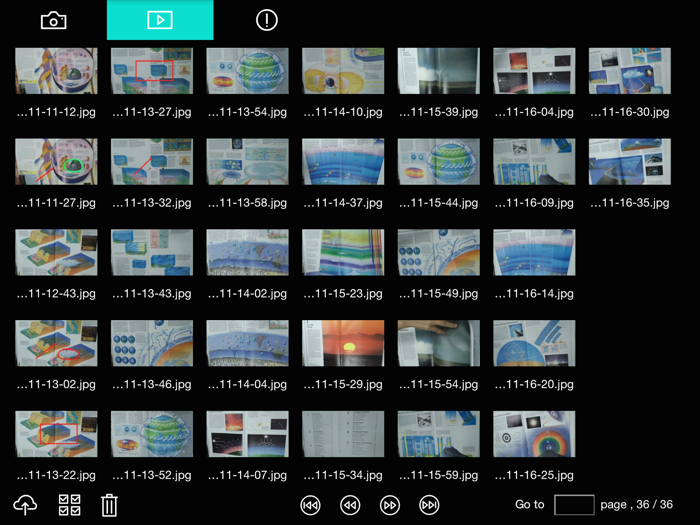Click the select-all checkboxes grid icon
Viewport: 700px width, 525px height.
coord(70,505)
